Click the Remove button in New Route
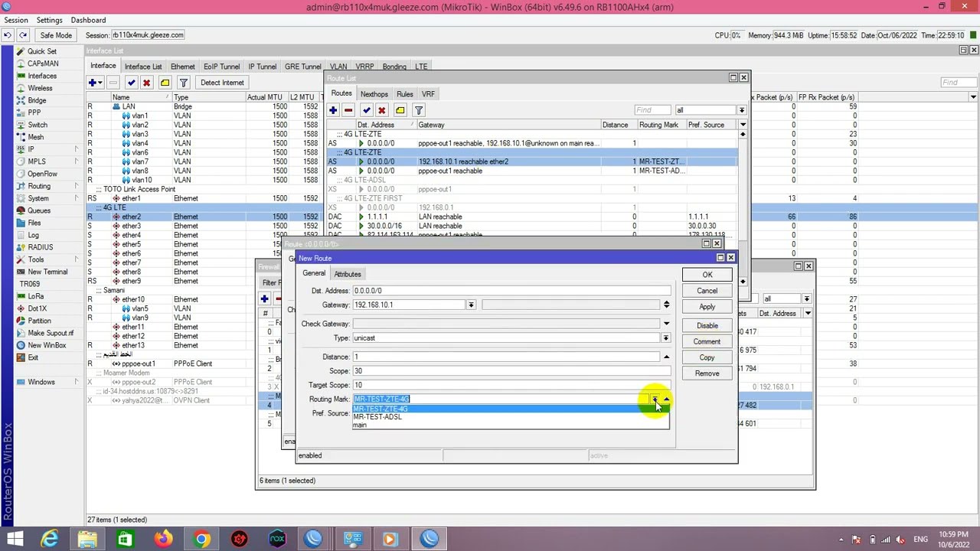Image resolution: width=980 pixels, height=551 pixels. coord(707,373)
